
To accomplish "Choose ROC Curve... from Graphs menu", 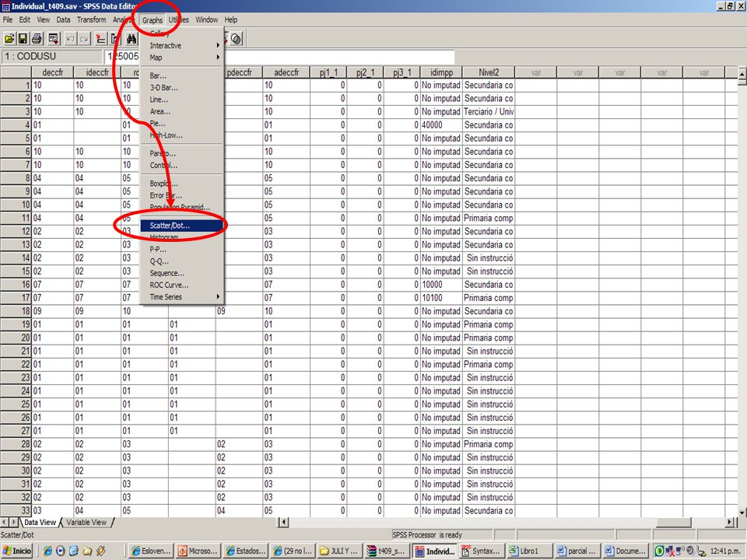I will point(181,285).
